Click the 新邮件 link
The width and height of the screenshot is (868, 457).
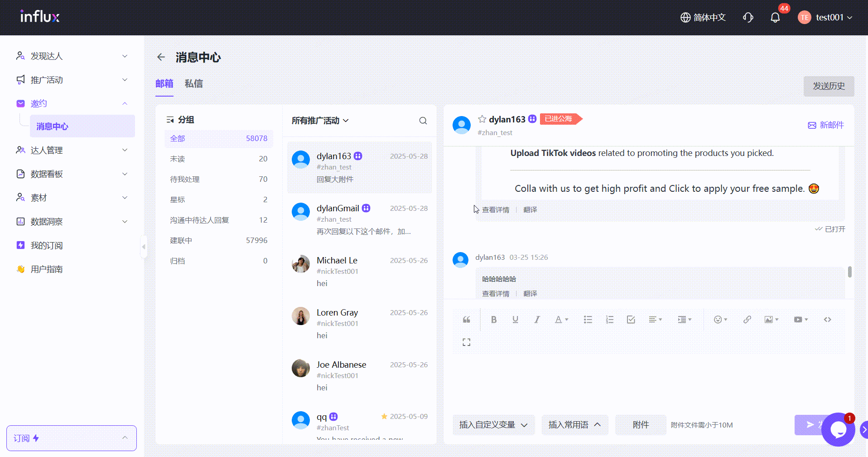(x=826, y=125)
